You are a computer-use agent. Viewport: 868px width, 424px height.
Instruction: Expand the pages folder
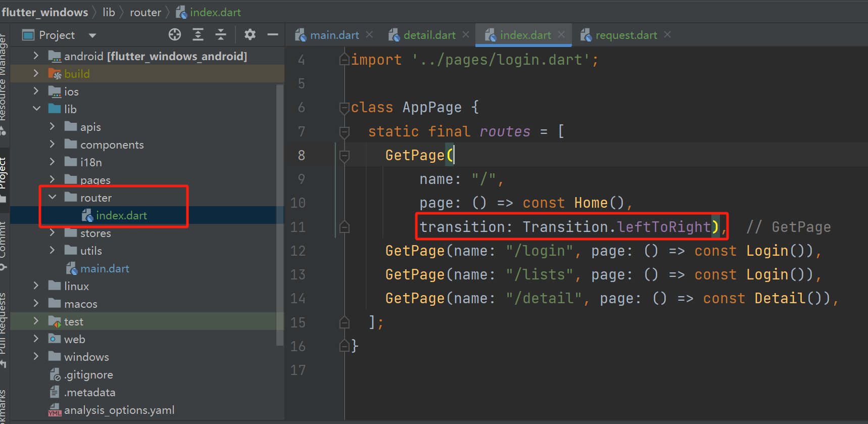click(52, 179)
